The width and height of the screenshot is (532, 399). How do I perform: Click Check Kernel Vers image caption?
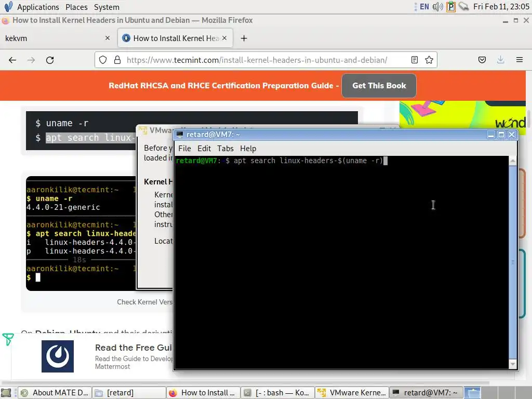(145, 302)
